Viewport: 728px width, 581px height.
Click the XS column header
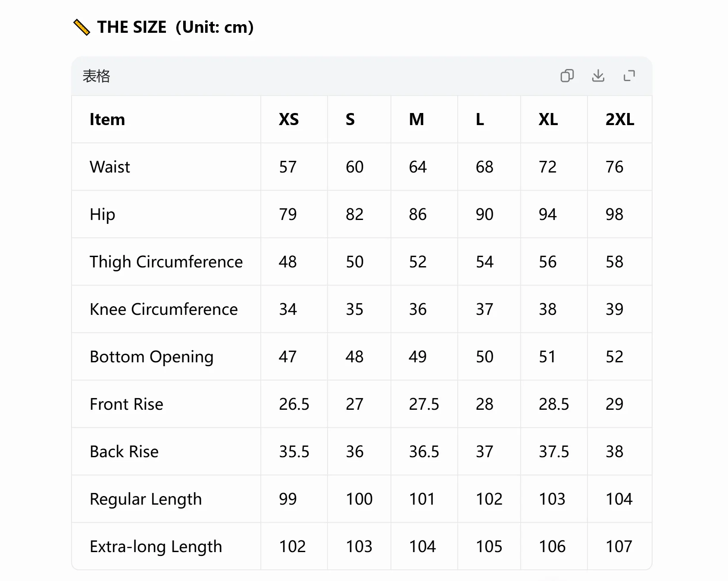(289, 119)
